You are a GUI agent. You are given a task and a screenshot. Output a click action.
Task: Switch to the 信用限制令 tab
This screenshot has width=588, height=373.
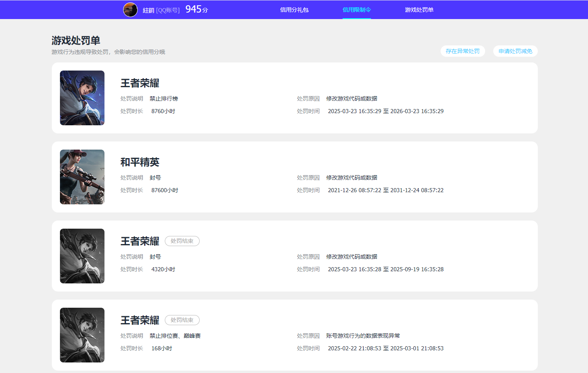point(356,10)
